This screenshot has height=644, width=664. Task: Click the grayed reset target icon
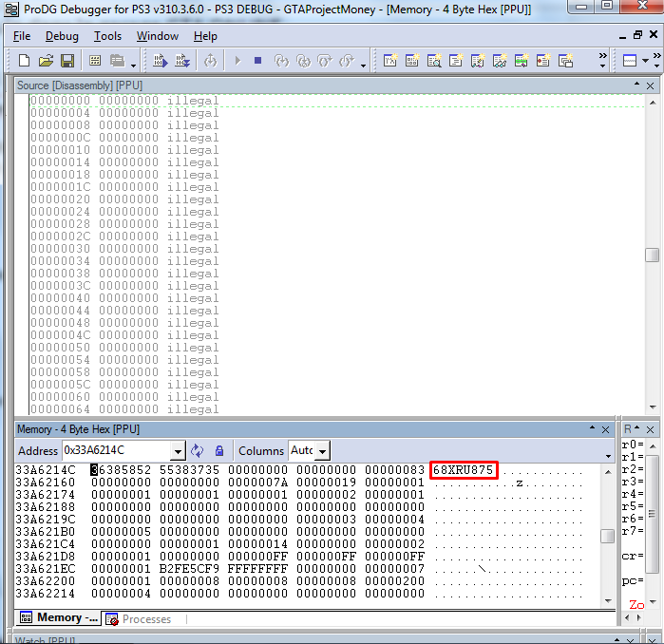click(x=211, y=61)
